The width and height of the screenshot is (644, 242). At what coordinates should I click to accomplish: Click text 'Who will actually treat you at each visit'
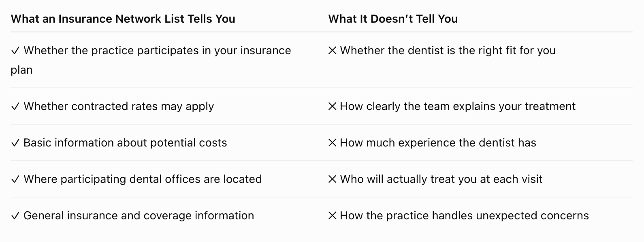[441, 179]
